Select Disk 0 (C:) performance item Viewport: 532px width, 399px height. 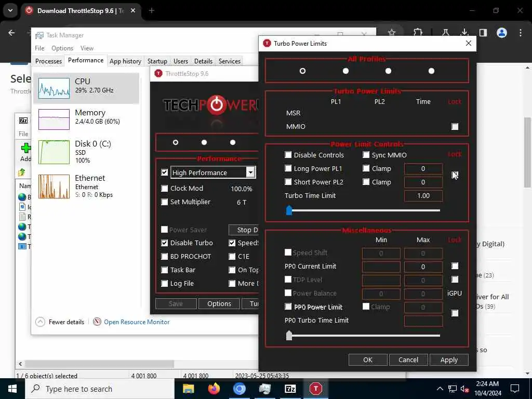(86, 152)
